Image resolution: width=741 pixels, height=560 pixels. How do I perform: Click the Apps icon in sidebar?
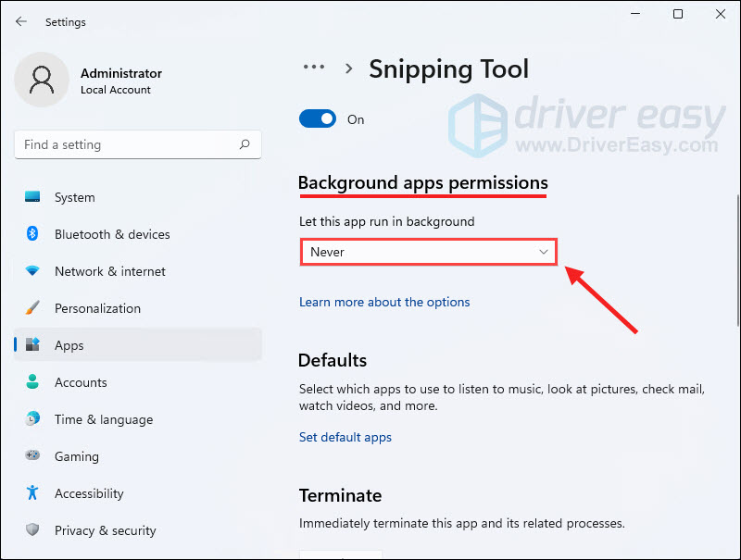click(32, 344)
